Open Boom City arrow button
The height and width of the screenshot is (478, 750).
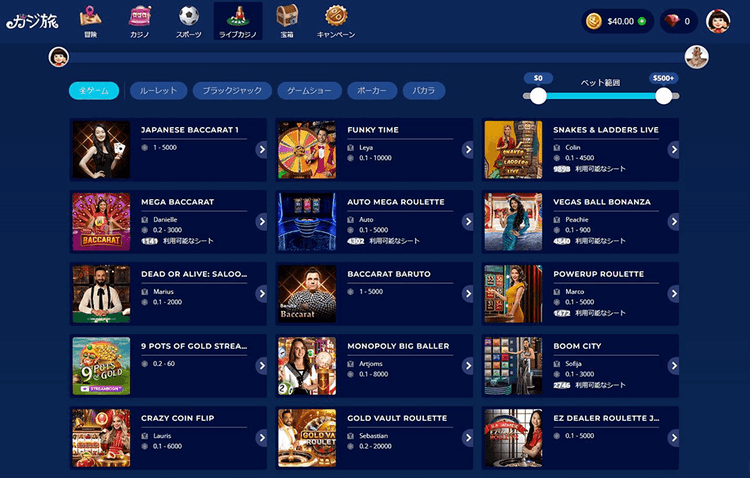673,366
